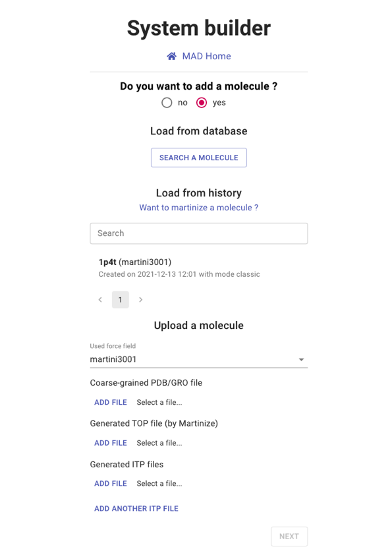Click 'Select a file...' for PDB/GRO file
The width and height of the screenshot is (392, 555).
pos(159,403)
